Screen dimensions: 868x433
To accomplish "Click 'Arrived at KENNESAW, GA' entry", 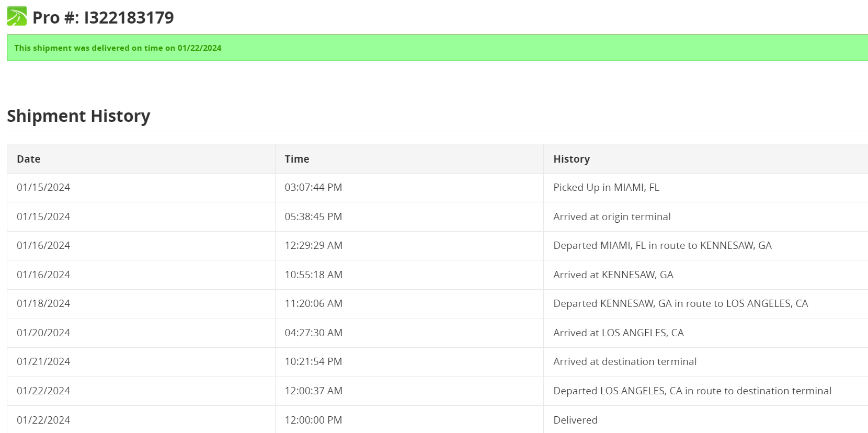I will [613, 275].
